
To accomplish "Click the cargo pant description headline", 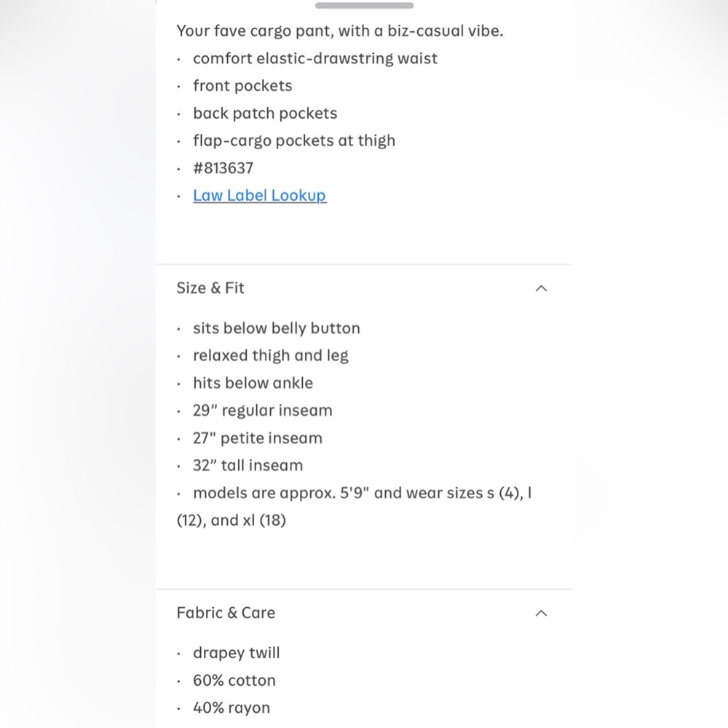I will 339,31.
